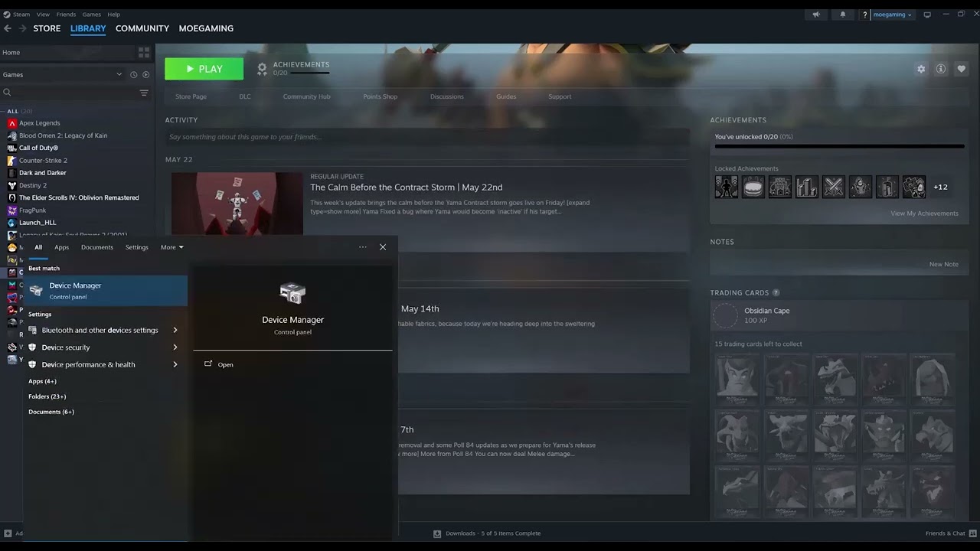Select the first locked achievement icon
The width and height of the screenshot is (980, 551).
point(726,187)
